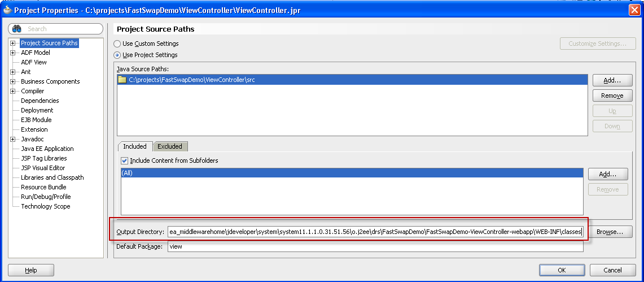Expand the Compiler tree node
This screenshot has height=282, width=644.
pyautogui.click(x=13, y=91)
